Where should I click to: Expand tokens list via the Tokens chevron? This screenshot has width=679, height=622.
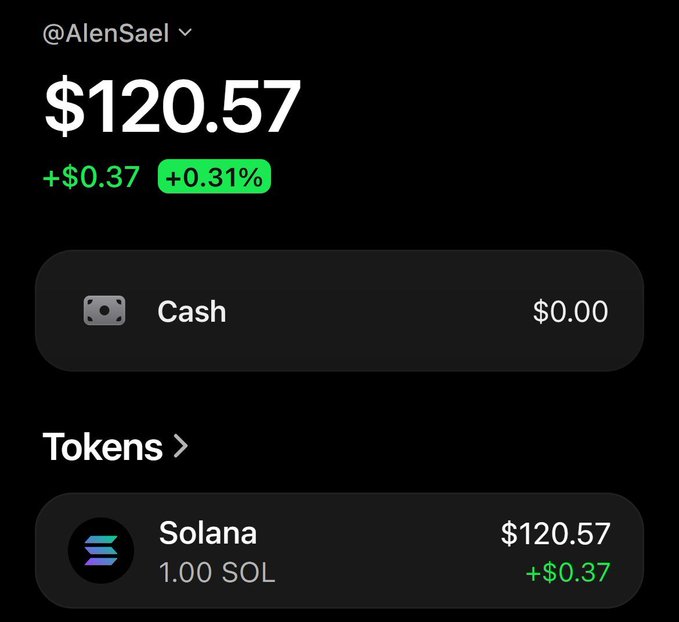click(x=181, y=447)
